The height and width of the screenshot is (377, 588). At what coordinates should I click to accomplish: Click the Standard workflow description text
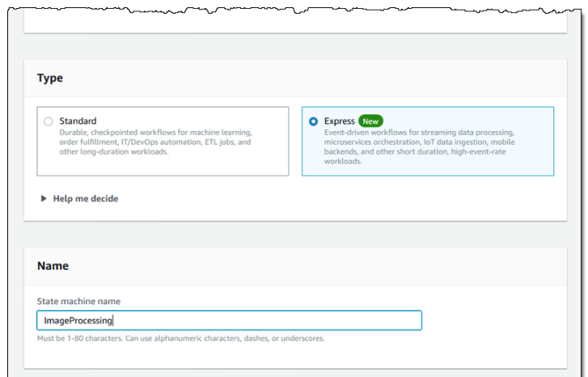tap(155, 142)
